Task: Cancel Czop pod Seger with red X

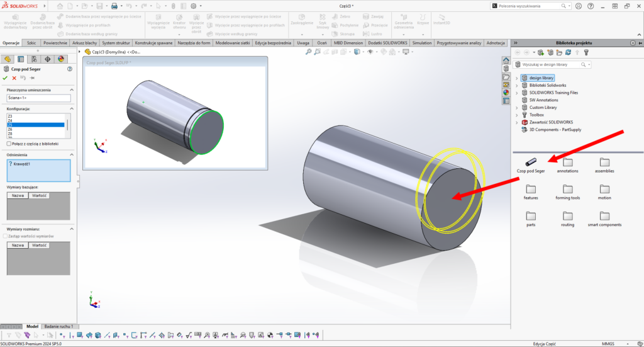Action: (14, 78)
